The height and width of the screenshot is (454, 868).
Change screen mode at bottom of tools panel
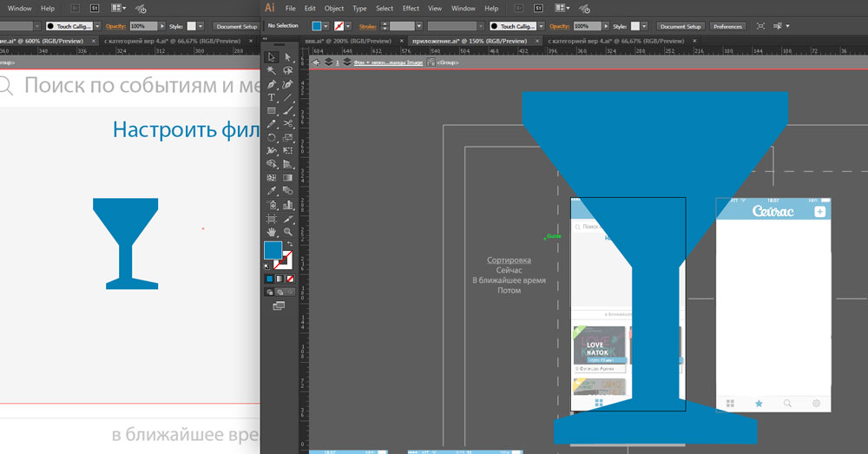click(x=279, y=306)
